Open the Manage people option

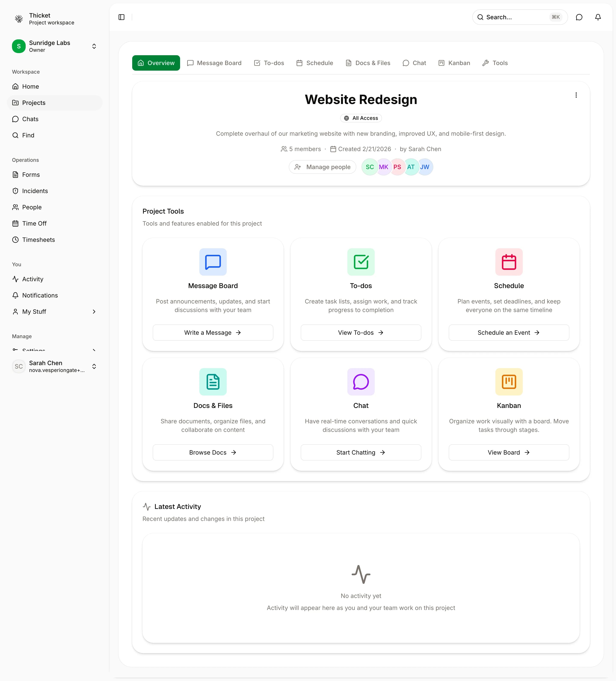(x=322, y=167)
